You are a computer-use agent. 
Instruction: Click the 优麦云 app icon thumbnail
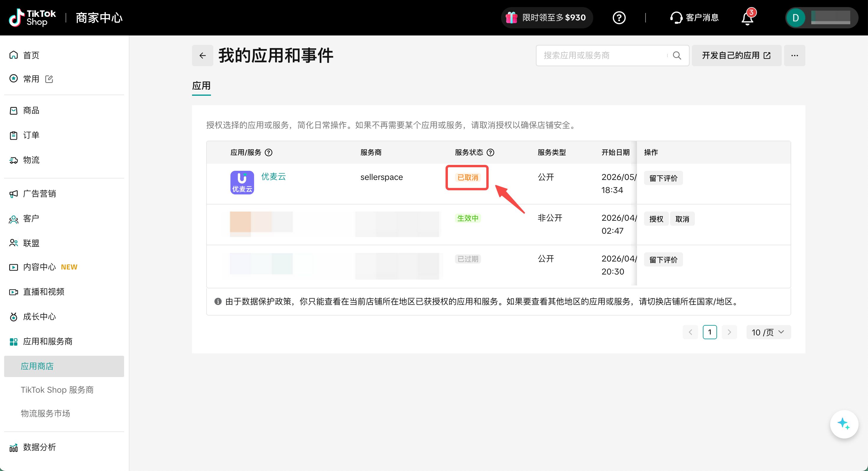pyautogui.click(x=242, y=183)
